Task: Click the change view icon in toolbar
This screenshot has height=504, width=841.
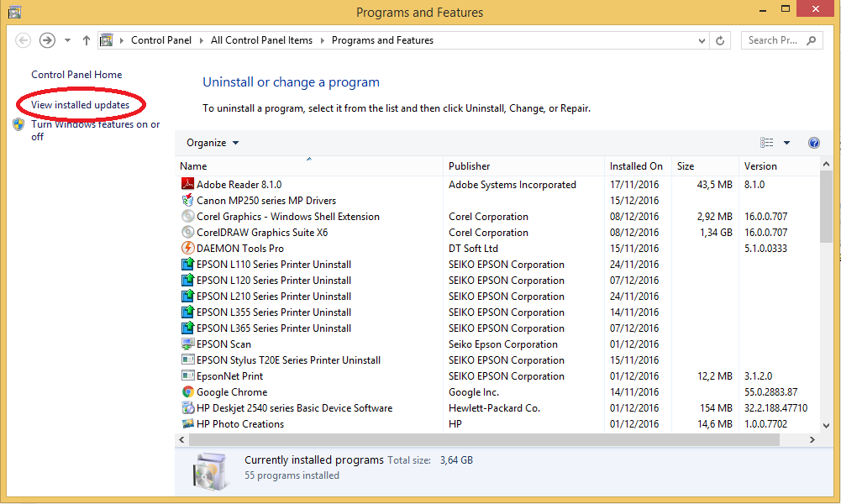Action: tap(767, 143)
